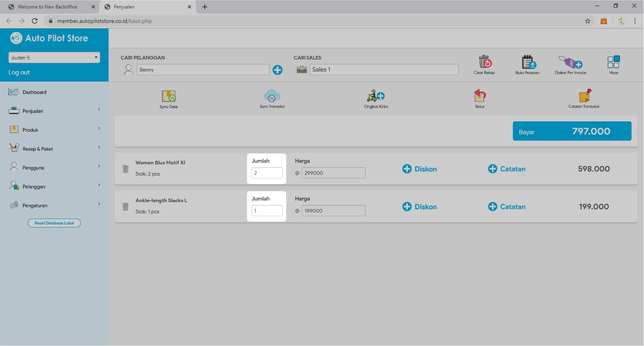Screen dimensions: 644x346
Task: Click Reset Database Lokal button
Action: (54, 223)
